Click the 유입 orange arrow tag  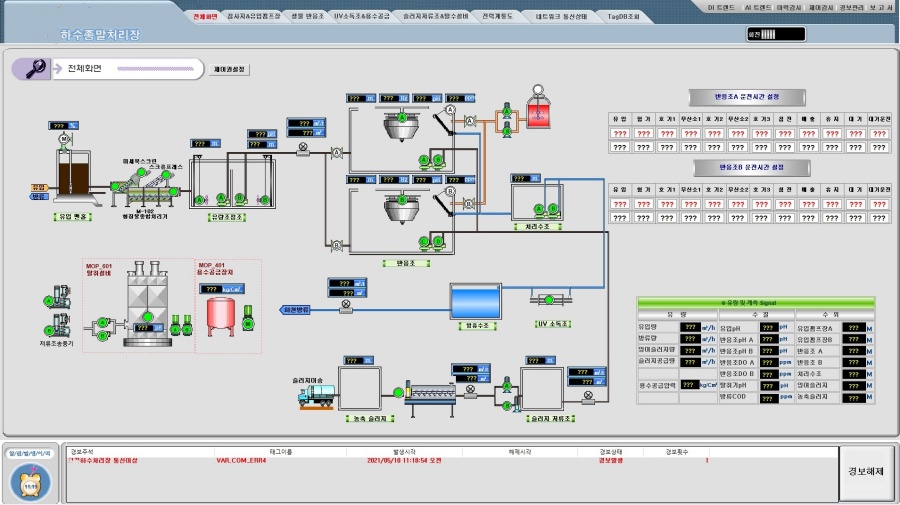(38, 188)
